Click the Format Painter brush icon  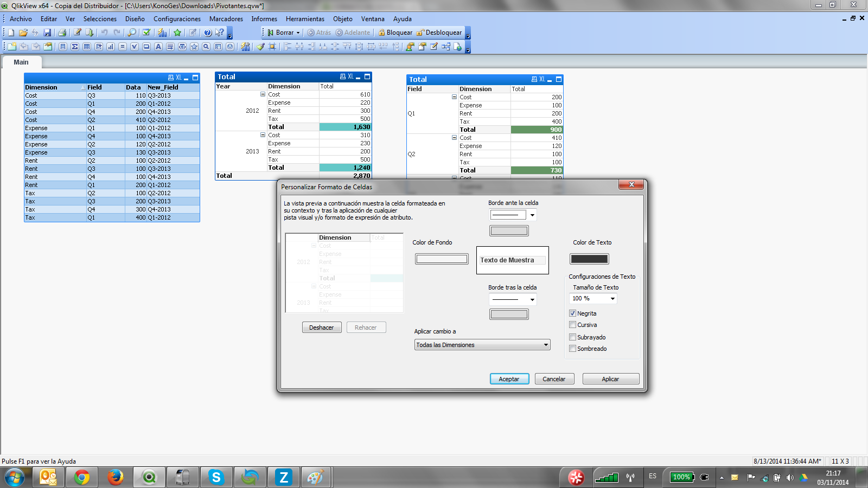click(x=260, y=47)
